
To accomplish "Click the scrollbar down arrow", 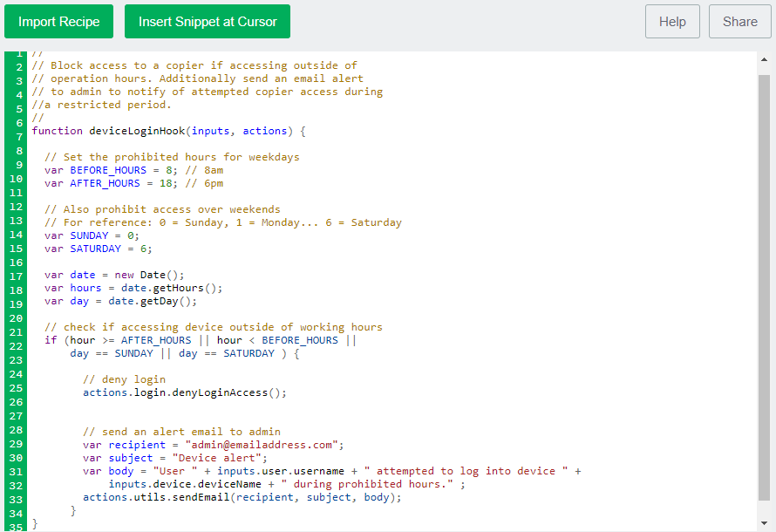I will [764, 523].
